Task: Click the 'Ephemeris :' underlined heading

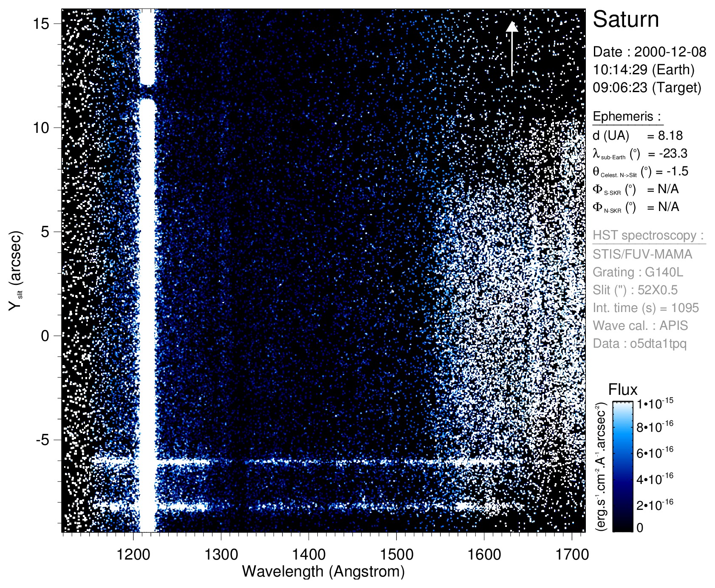Action: click(x=627, y=116)
